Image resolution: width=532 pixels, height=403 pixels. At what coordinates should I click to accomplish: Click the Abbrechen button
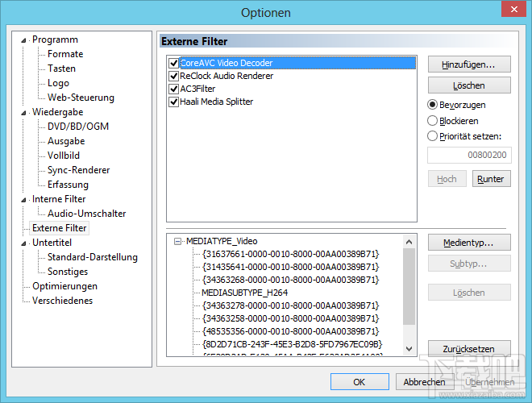[x=425, y=382]
